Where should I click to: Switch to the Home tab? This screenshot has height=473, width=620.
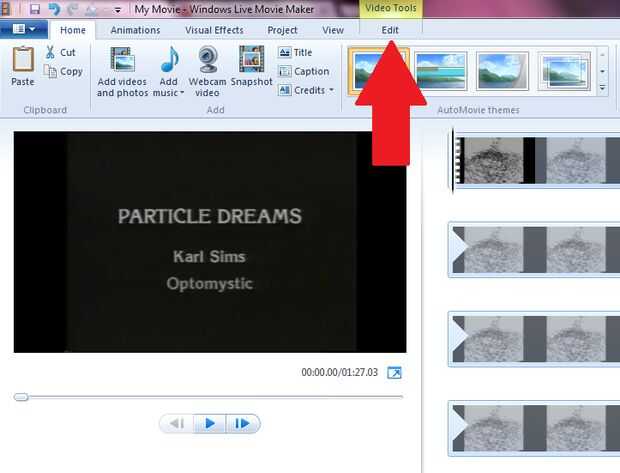(73, 30)
